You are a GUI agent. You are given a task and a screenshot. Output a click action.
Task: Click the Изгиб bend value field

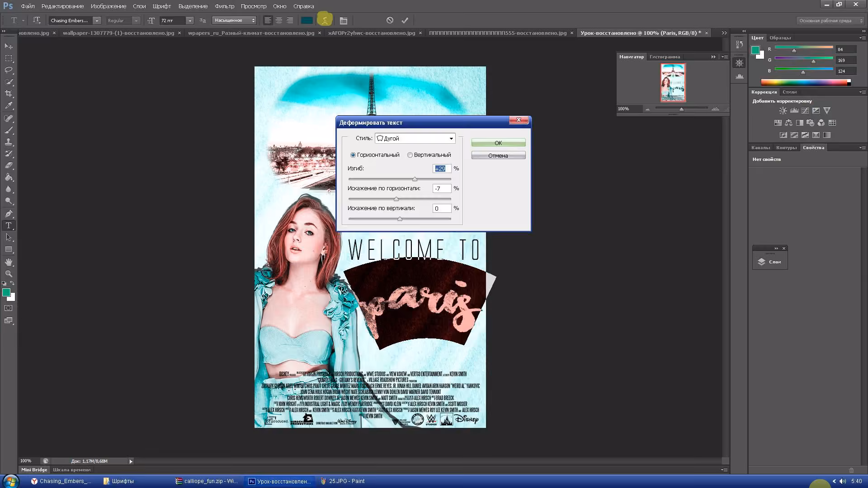442,169
